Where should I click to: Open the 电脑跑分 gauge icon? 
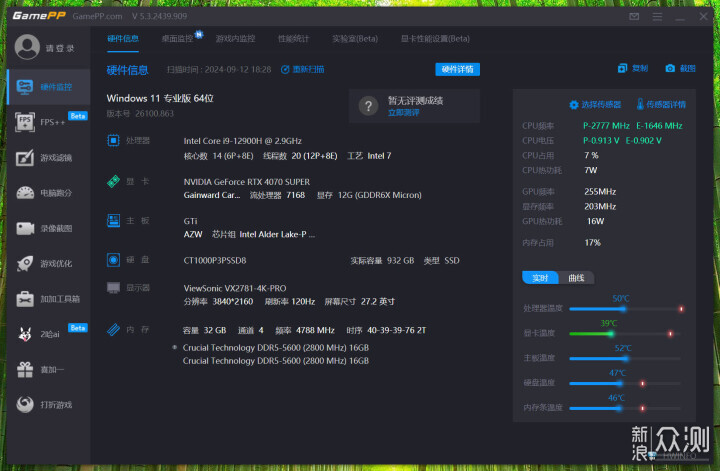pyautogui.click(x=25, y=193)
